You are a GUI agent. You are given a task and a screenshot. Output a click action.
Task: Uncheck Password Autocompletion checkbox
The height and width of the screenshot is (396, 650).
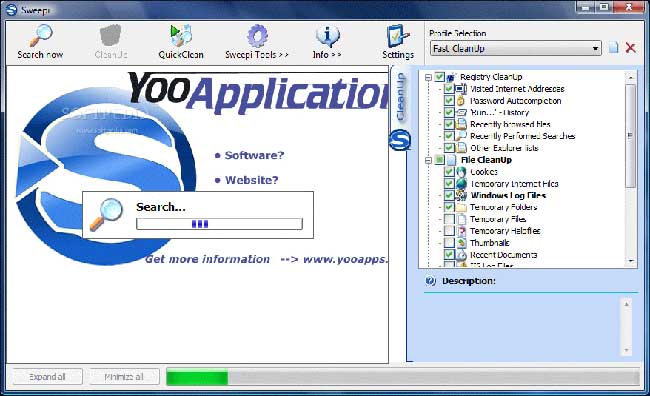click(x=449, y=101)
